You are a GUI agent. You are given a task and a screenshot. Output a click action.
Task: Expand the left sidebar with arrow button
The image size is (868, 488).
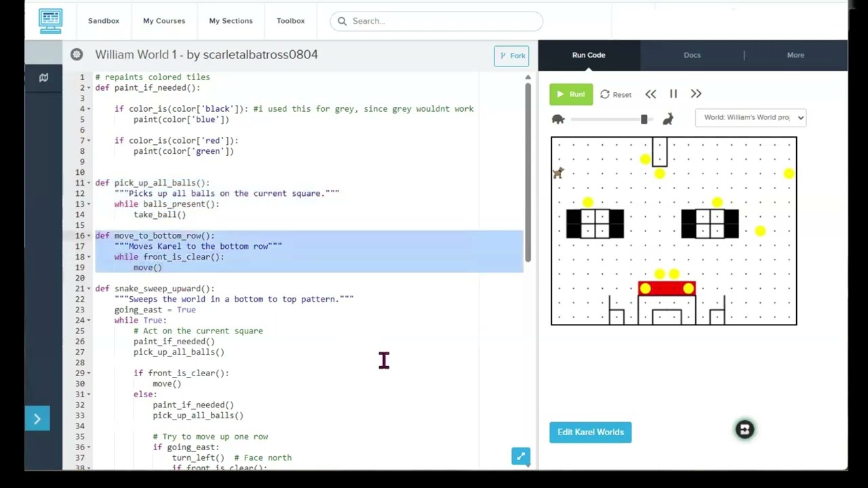coord(37,419)
